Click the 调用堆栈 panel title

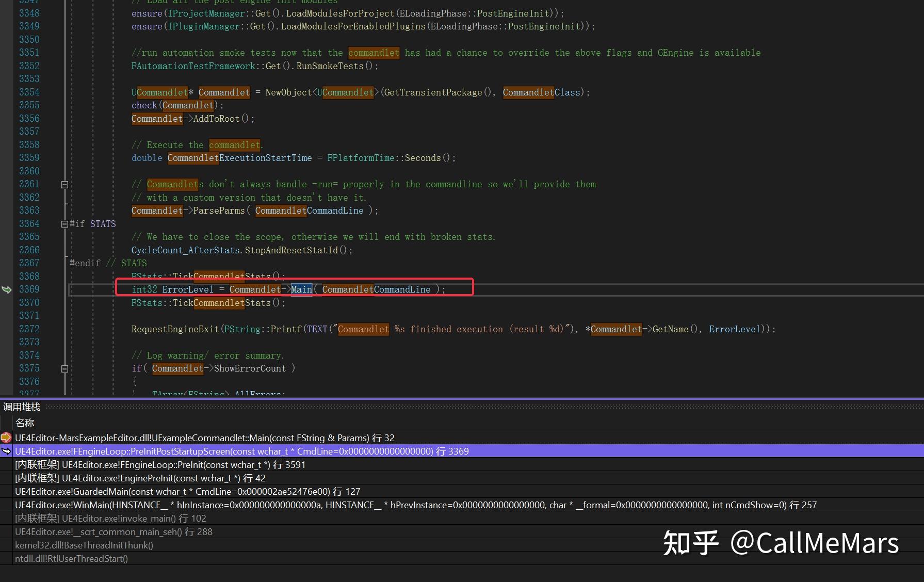22,407
